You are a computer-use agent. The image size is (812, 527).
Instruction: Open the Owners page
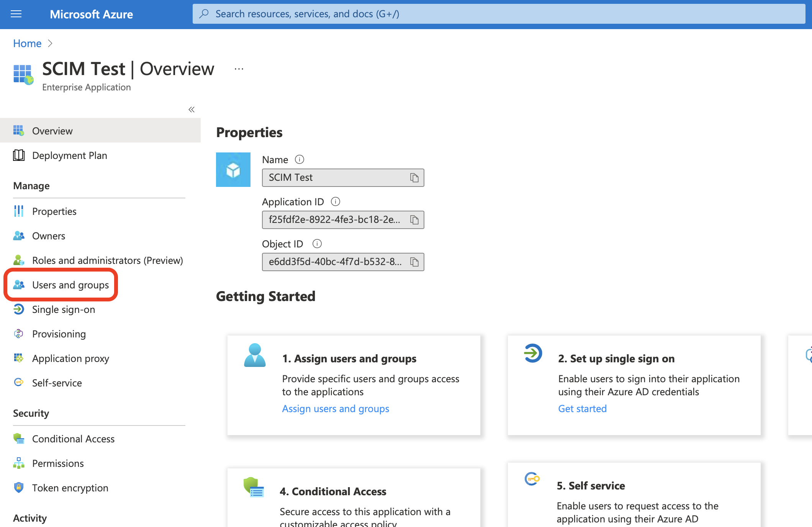(100, 236)
